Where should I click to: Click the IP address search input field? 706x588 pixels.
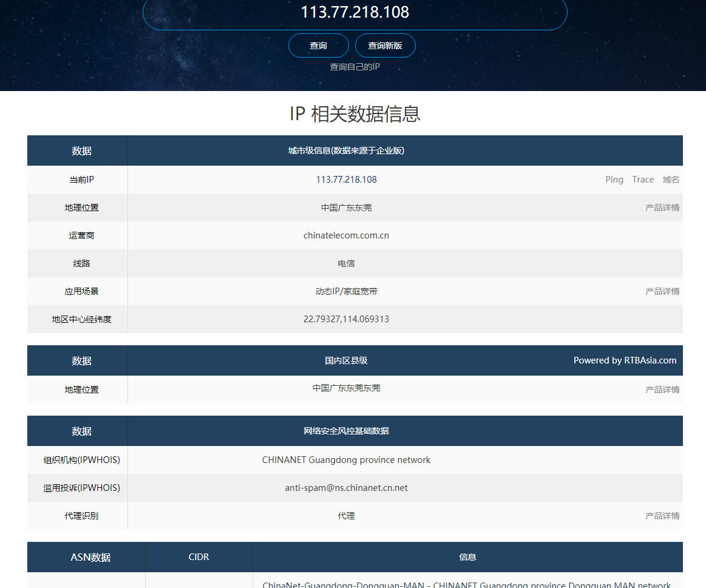pyautogui.click(x=355, y=13)
